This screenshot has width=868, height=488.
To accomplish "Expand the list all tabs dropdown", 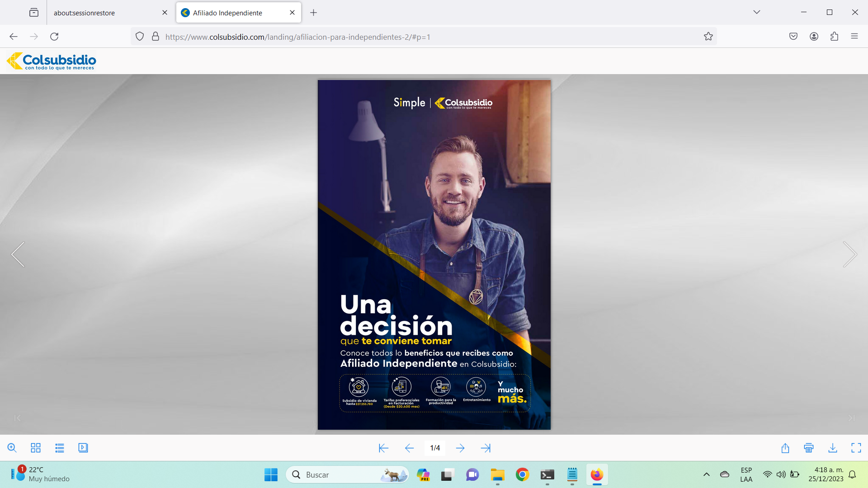I will pos(757,12).
